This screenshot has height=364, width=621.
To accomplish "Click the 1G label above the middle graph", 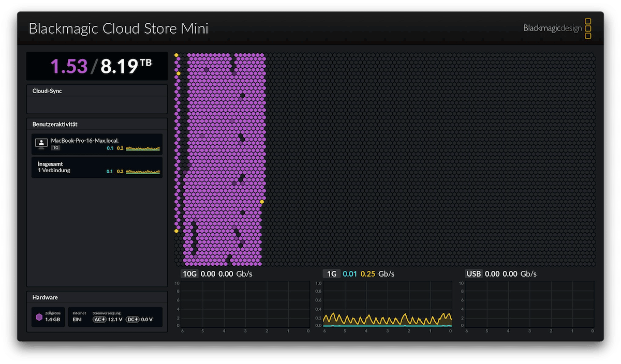I will (x=331, y=274).
